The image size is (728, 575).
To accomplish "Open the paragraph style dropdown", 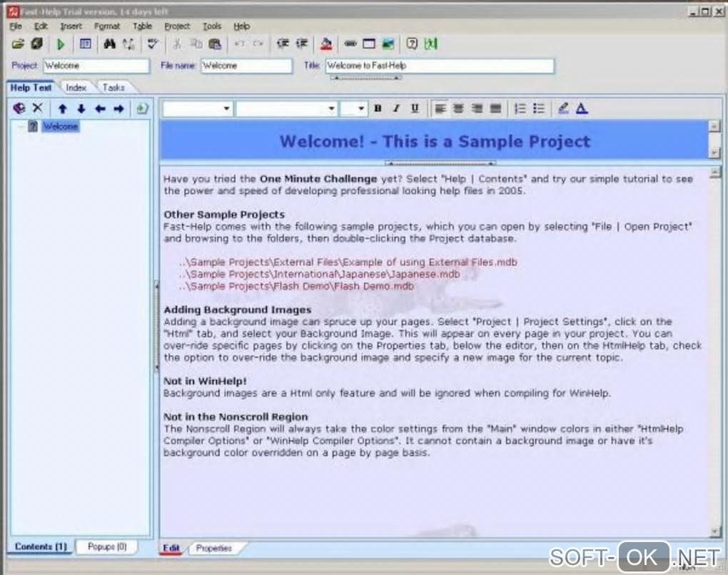I will pyautogui.click(x=226, y=109).
